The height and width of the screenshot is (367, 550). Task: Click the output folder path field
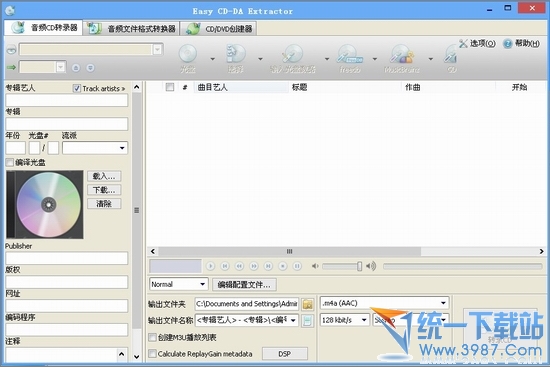pyautogui.click(x=247, y=304)
